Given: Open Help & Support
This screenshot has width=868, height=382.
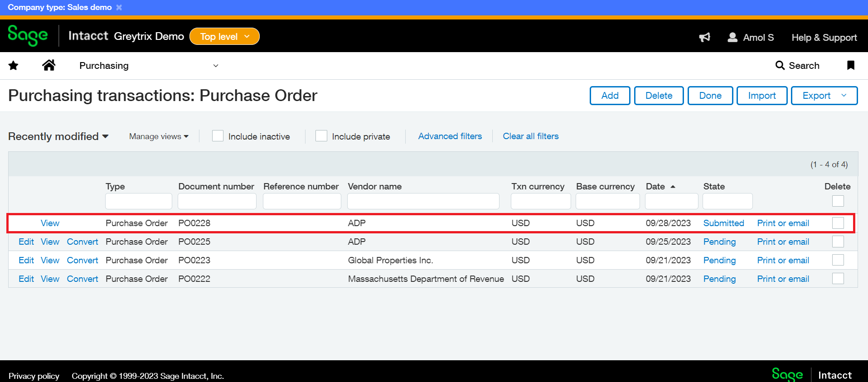Looking at the screenshot, I should [x=824, y=37].
